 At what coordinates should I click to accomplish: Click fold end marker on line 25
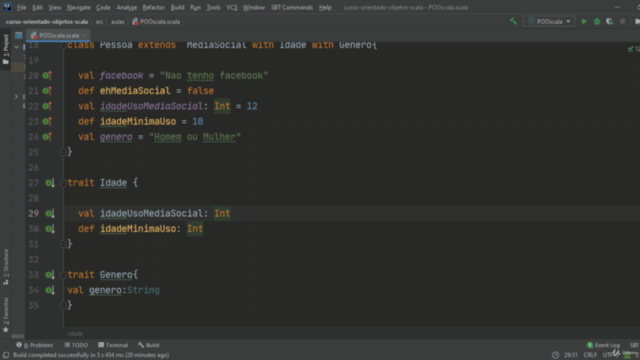click(63, 152)
